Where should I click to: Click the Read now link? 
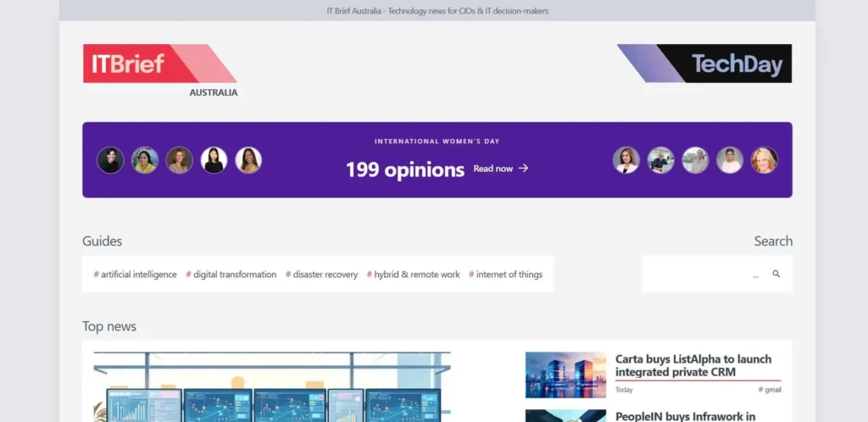tap(493, 169)
